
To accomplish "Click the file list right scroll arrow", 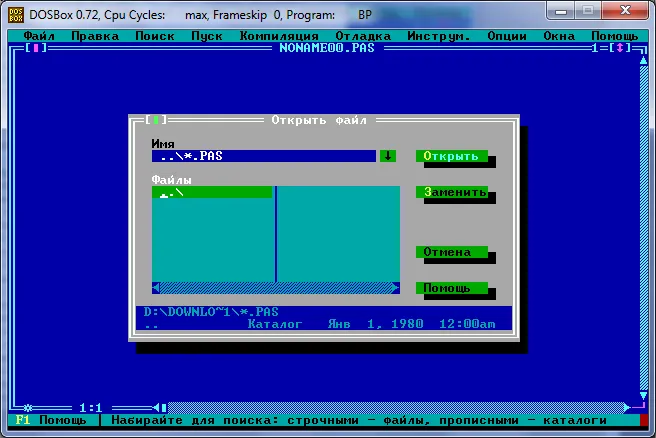I will (x=396, y=288).
